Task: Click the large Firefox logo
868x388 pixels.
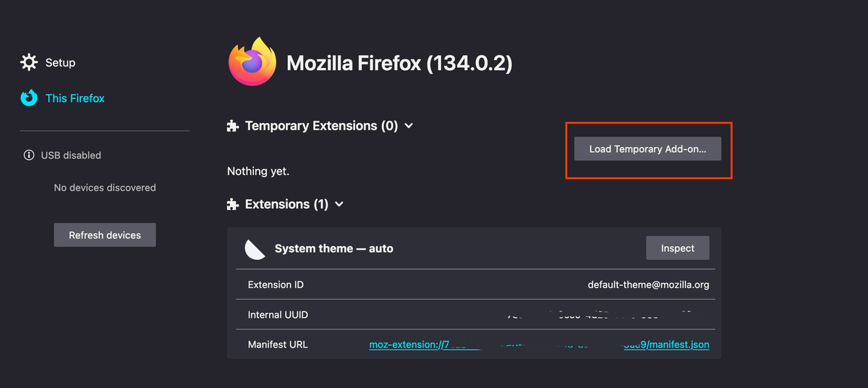Action: [x=252, y=62]
